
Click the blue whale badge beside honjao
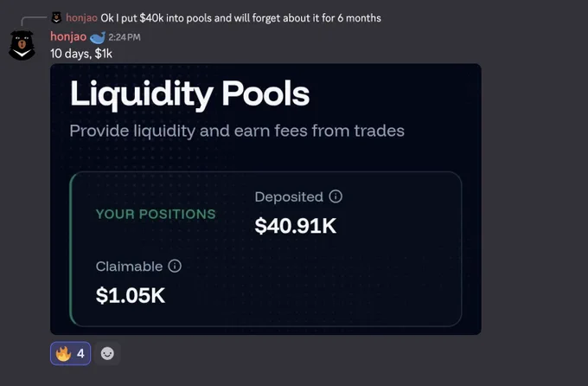(98, 37)
